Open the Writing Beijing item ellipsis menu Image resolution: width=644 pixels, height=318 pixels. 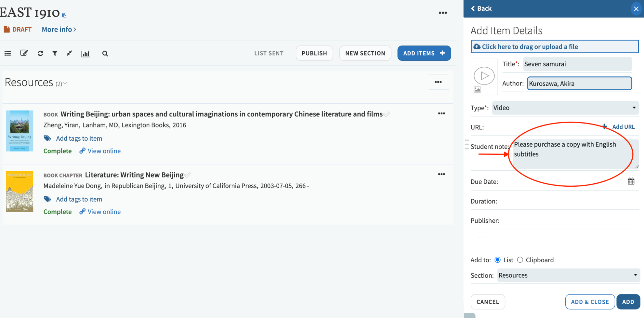pos(441,113)
